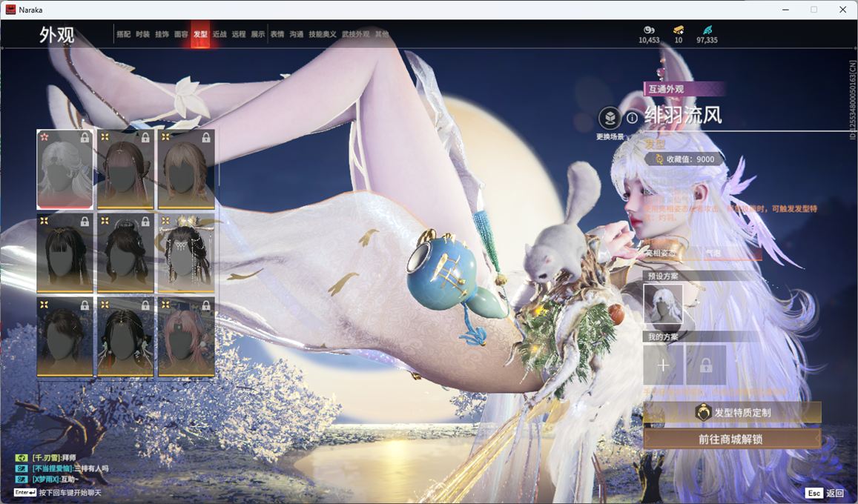Click the teal feather currency icon

point(707,30)
